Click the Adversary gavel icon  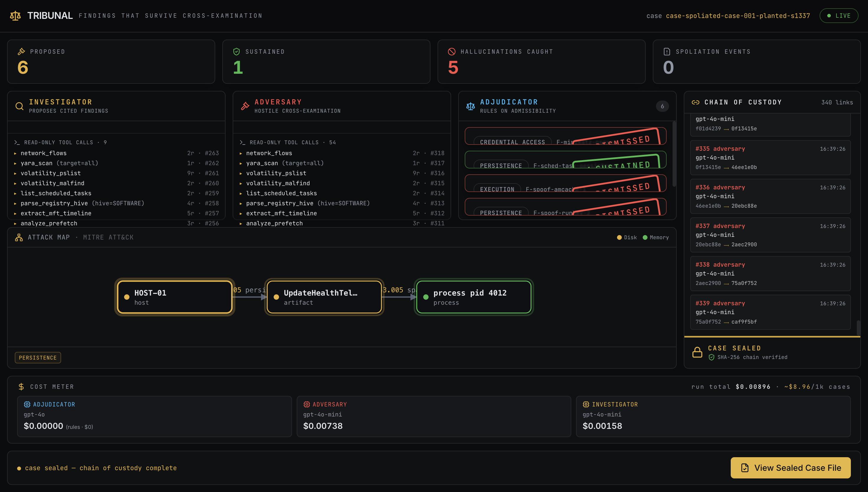[x=245, y=106]
